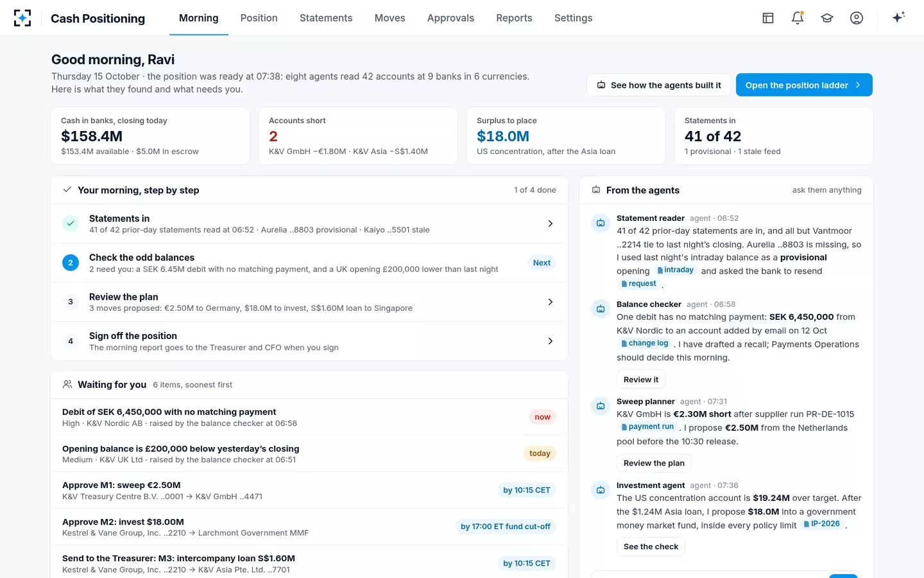Viewport: 924px width, 578px height.
Task: Expand Sign off the position chevron
Action: coord(550,341)
